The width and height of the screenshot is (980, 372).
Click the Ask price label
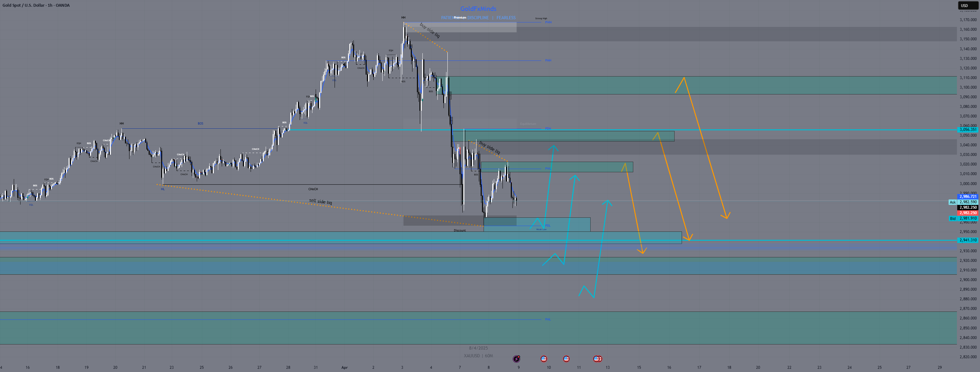[x=953, y=202]
